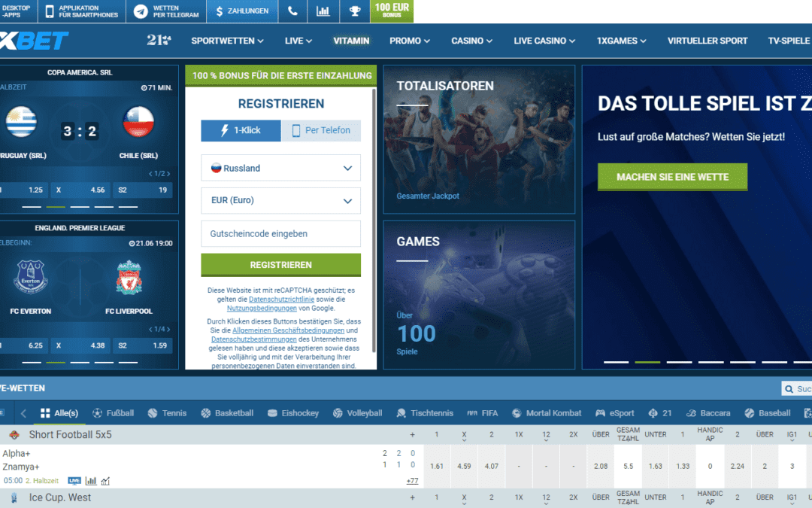
Task: Select Fußball sport filter
Action: click(113, 413)
